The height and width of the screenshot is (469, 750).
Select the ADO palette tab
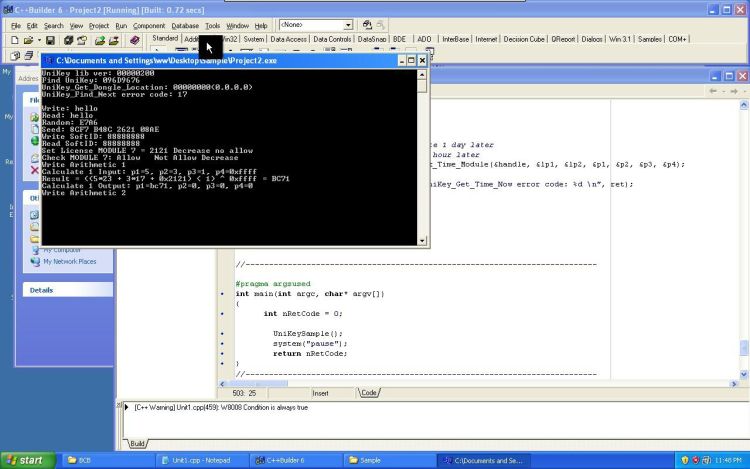424,39
